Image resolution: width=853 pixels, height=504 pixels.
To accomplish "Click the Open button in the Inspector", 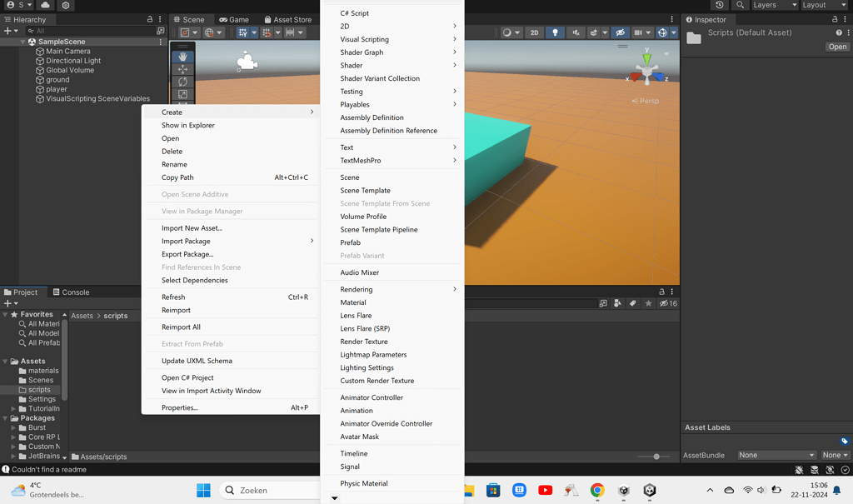I will click(836, 47).
